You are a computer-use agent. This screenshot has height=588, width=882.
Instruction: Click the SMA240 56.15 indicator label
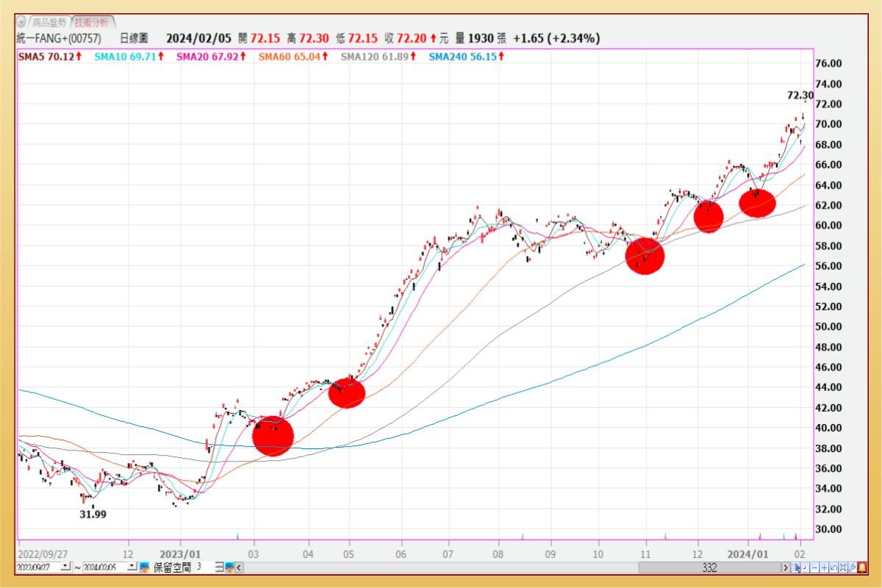click(x=467, y=57)
